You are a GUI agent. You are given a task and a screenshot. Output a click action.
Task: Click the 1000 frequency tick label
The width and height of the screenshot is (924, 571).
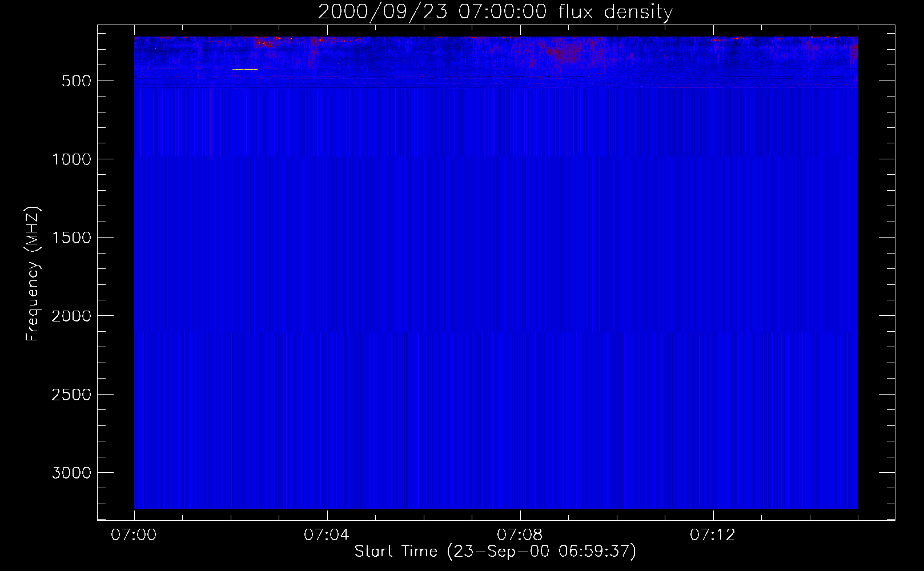pos(71,159)
